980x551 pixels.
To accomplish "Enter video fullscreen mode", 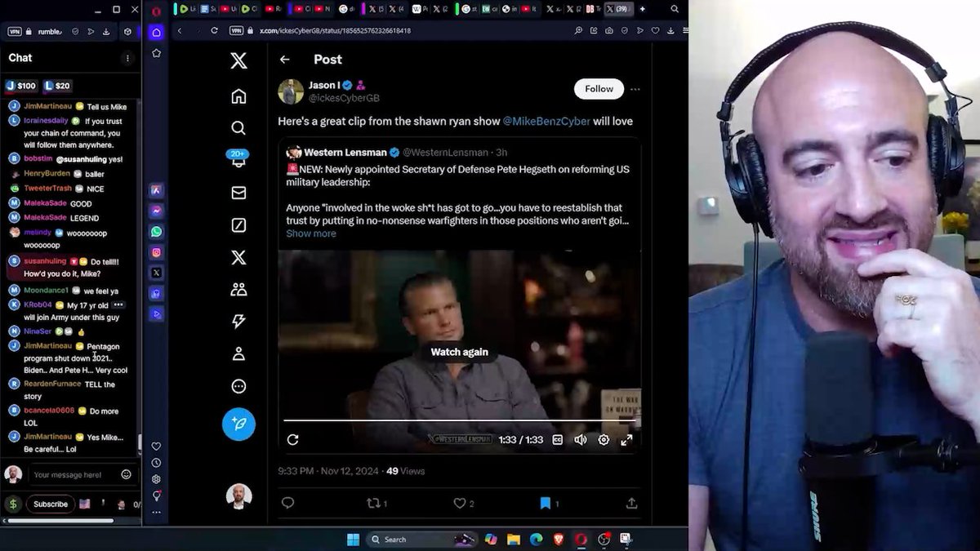I will click(626, 439).
